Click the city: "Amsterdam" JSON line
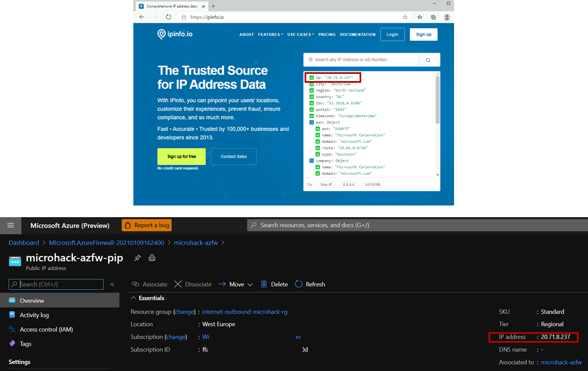588x371 pixels. (x=330, y=84)
